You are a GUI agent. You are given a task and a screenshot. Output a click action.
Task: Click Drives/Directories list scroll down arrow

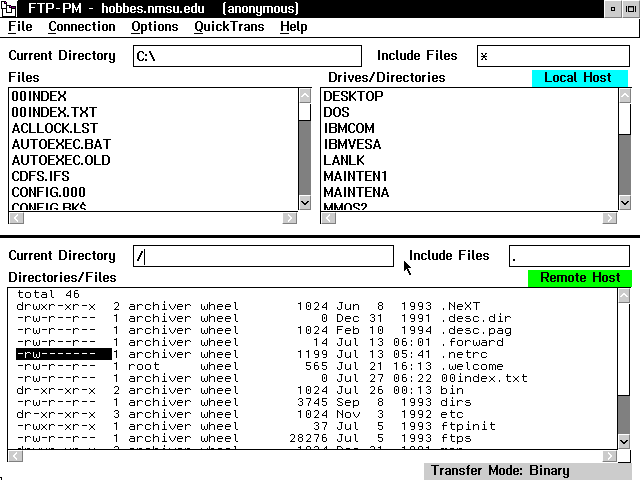tap(625, 202)
